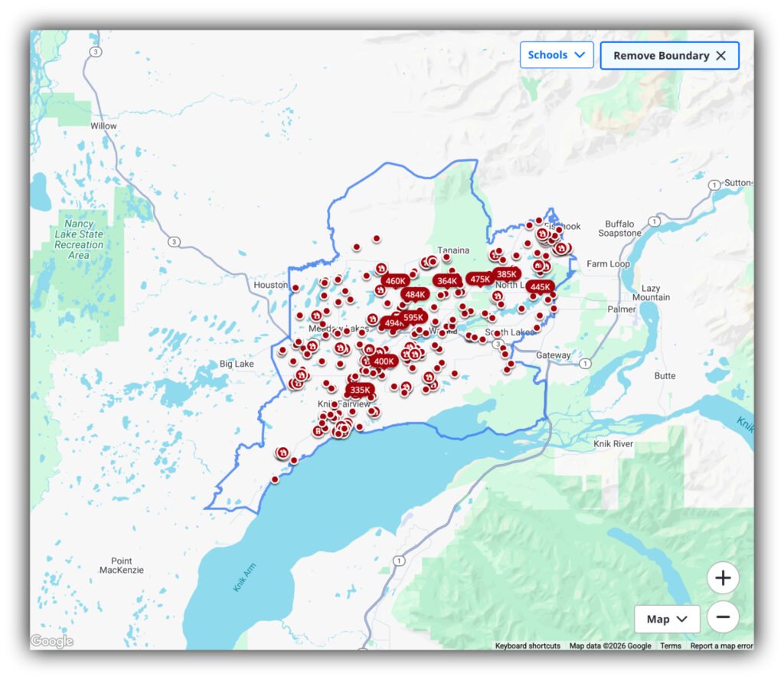Zoom in with the plus button
Viewport: 784px width, 680px height.
tap(723, 578)
